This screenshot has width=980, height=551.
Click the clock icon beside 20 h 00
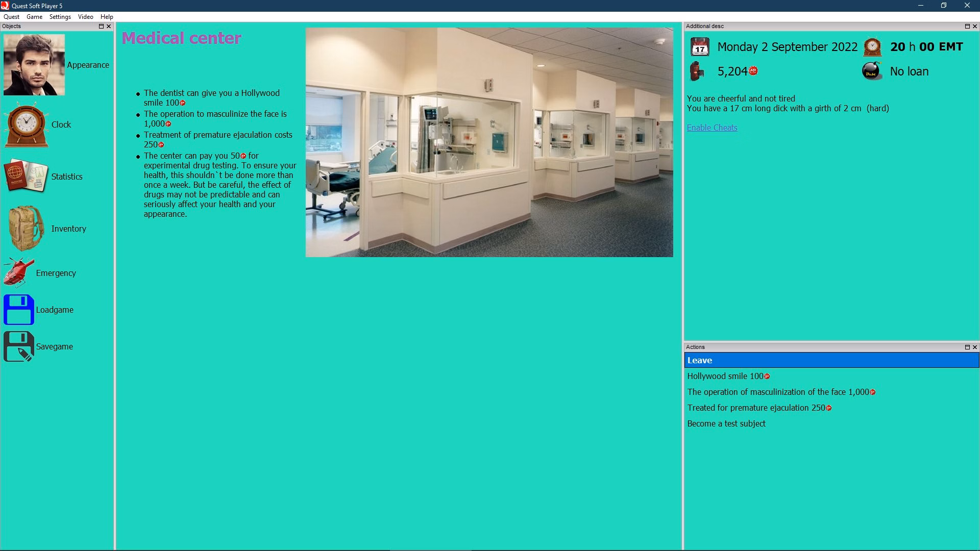872,47
